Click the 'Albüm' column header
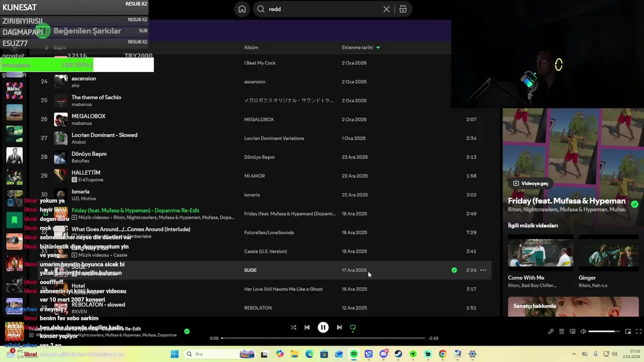644x362 pixels. [x=251, y=47]
